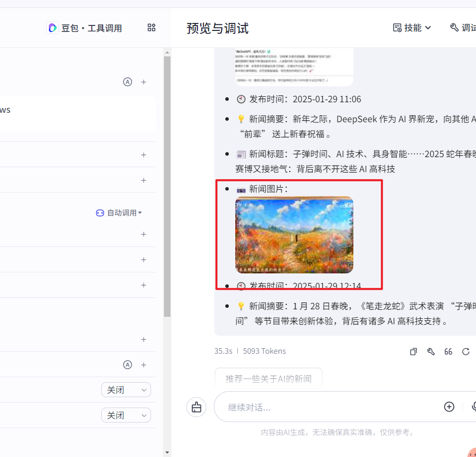Open the four-squares layout icon beside 工具调用
476x457 pixels.
tap(152, 27)
